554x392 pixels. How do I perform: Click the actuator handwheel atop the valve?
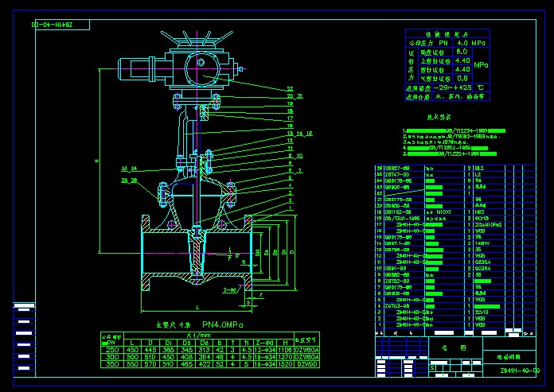tap(199, 38)
